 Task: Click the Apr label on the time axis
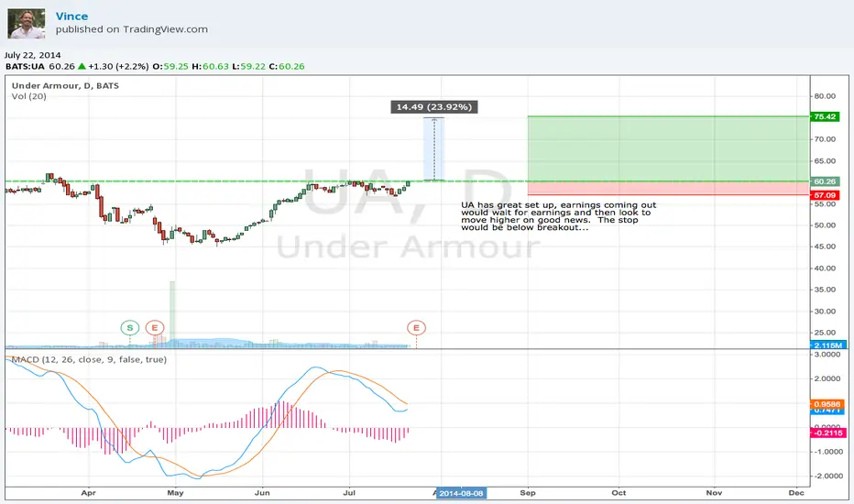click(x=88, y=493)
